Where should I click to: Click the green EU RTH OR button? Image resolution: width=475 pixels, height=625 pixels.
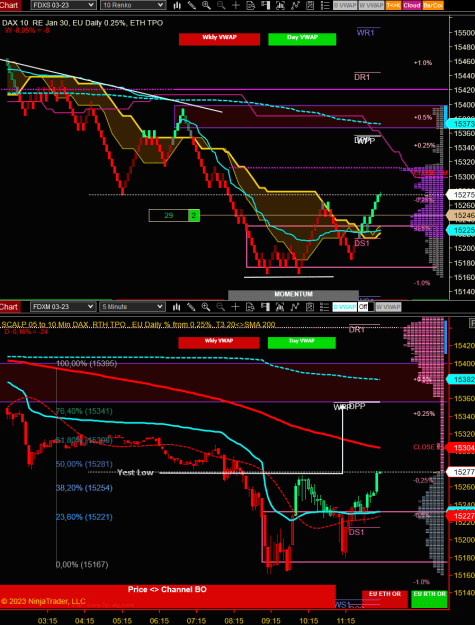(429, 599)
